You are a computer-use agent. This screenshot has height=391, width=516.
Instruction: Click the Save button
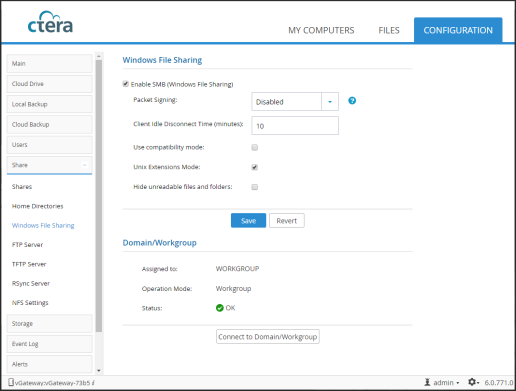pyautogui.click(x=248, y=221)
